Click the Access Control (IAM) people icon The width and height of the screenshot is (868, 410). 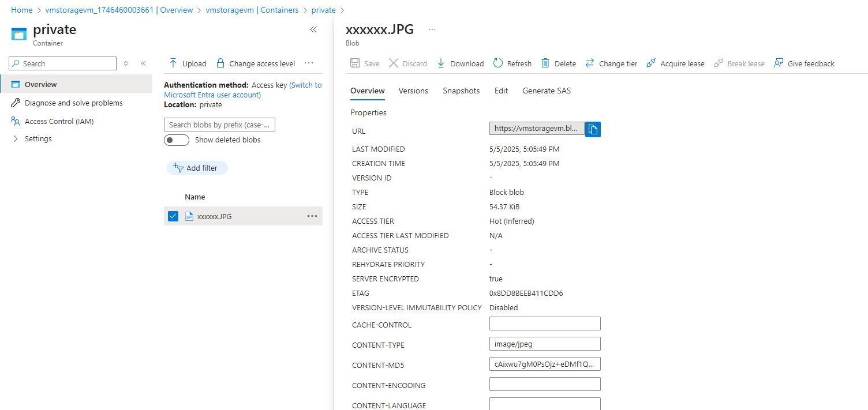point(16,121)
